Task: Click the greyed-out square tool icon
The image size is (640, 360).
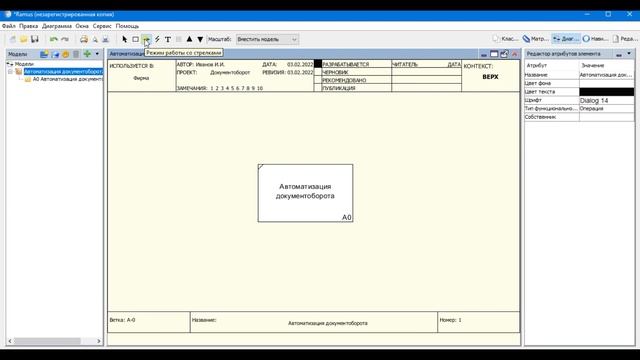Action: [x=178, y=39]
